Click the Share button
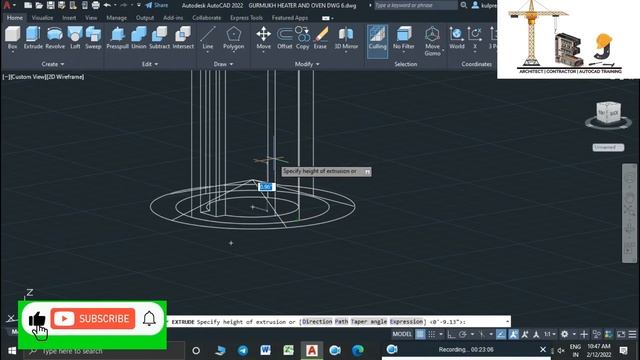This screenshot has width=640, height=360. pos(157,5)
